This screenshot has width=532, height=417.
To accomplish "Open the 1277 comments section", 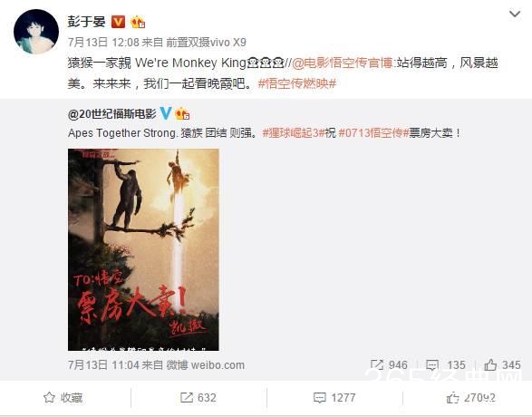I will (334, 398).
